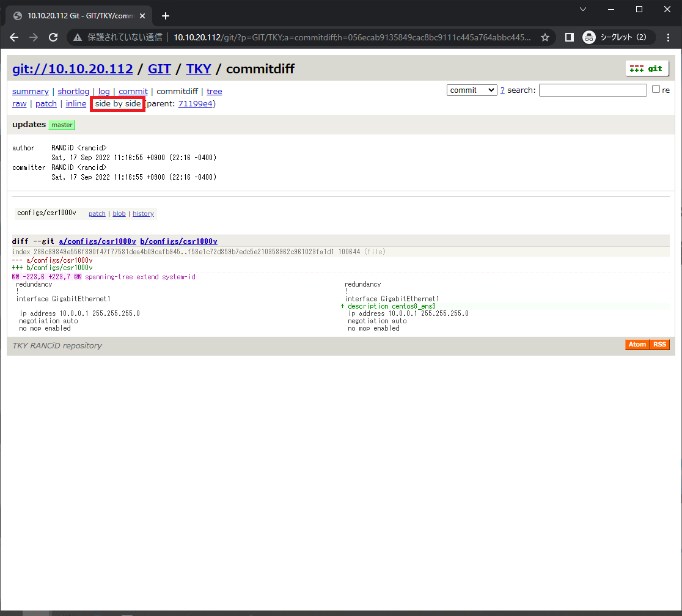This screenshot has height=616, width=682.
Task: Click the RSS feed button
Action: 659,345
